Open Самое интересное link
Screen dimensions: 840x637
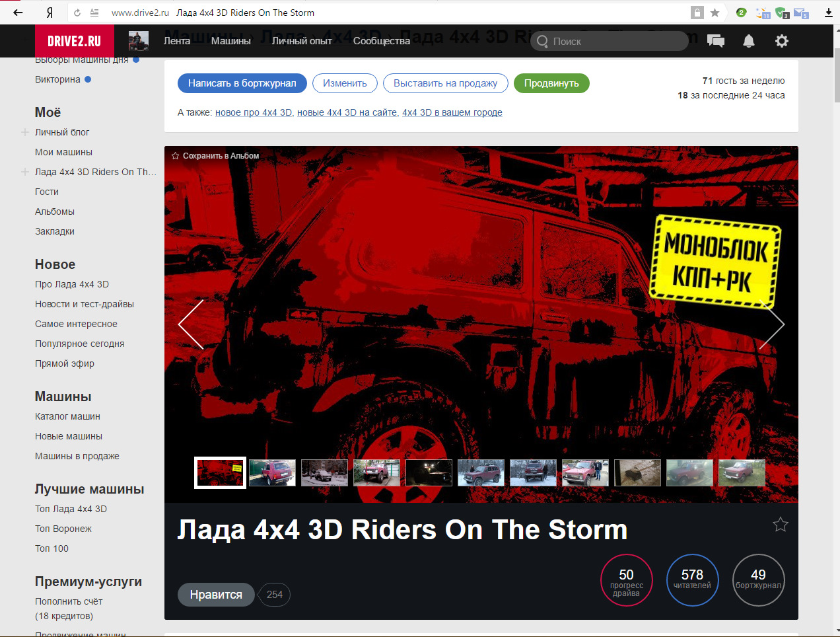[76, 324]
